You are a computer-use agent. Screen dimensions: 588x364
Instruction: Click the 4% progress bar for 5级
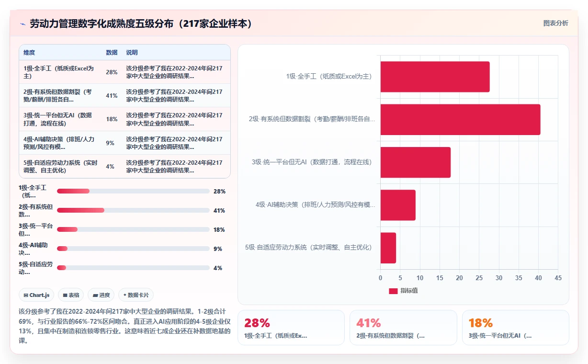click(133, 268)
